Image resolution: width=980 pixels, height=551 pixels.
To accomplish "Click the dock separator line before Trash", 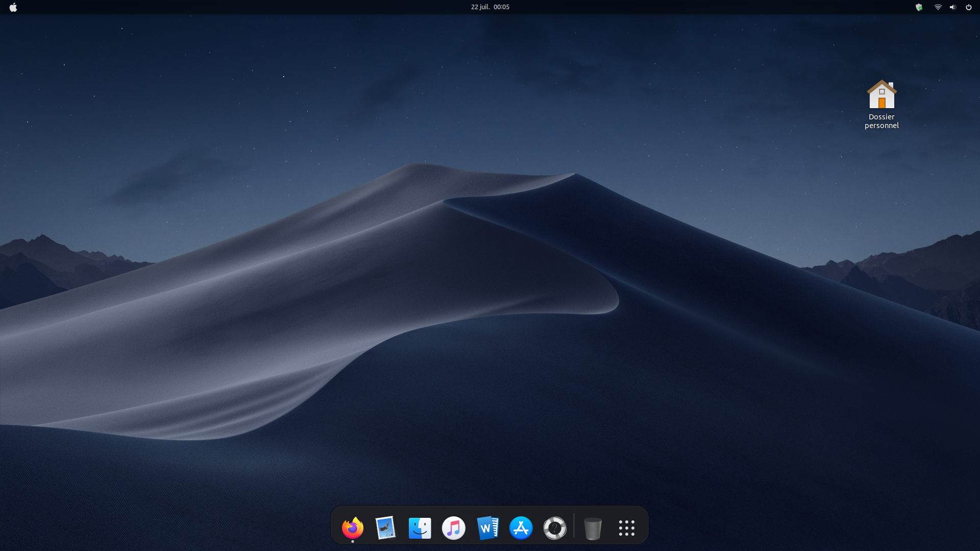I will coord(574,526).
